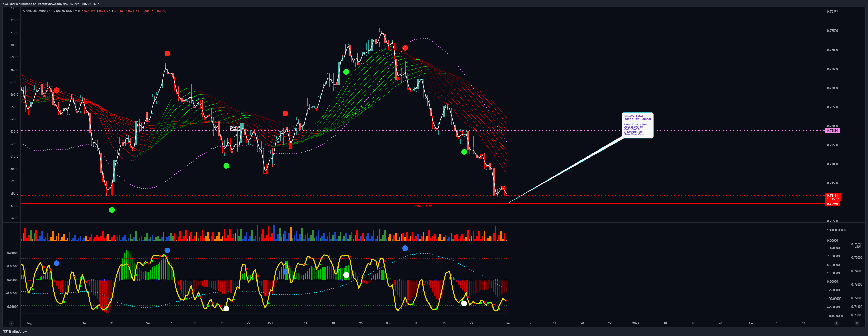
Task: Click the "What's A Bet That's The Bottom" callout
Action: pyautogui.click(x=637, y=125)
